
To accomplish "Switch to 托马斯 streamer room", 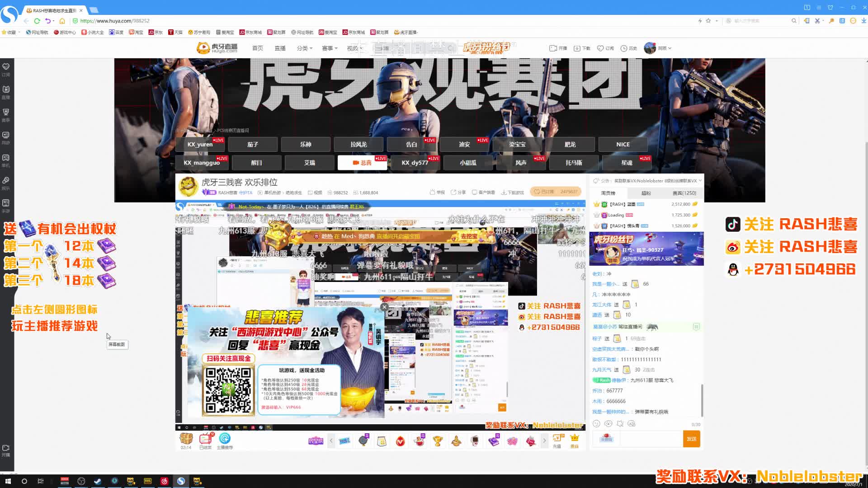I will click(574, 163).
